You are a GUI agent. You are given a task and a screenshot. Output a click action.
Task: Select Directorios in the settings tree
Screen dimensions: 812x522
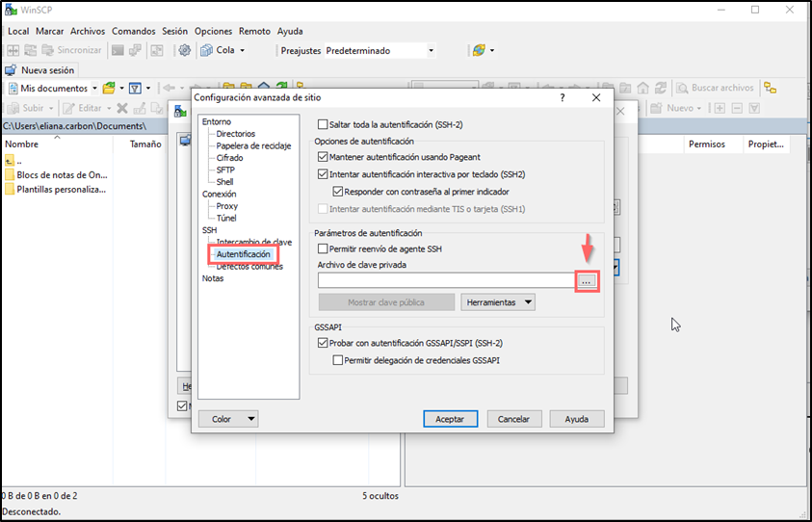coord(236,134)
